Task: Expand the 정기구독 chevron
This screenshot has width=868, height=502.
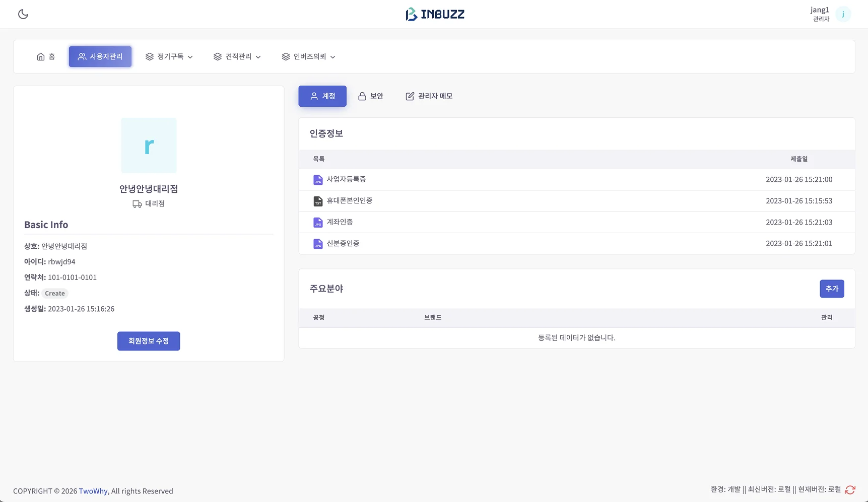Action: click(190, 57)
